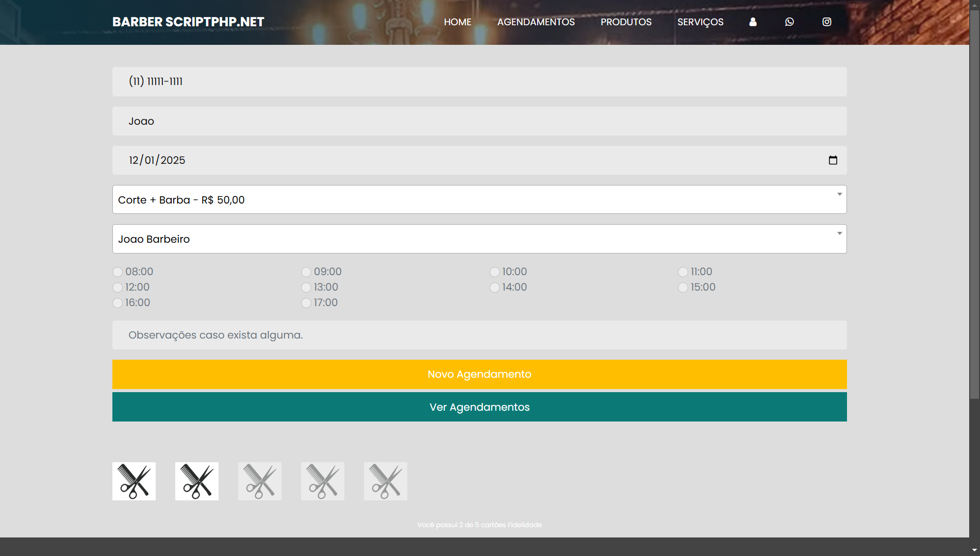Click the fifth faded loyalty card icon
980x556 pixels.
(x=386, y=481)
